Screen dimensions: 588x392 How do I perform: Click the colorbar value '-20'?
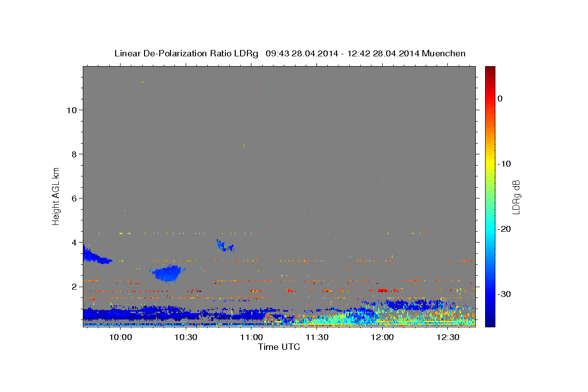point(505,229)
